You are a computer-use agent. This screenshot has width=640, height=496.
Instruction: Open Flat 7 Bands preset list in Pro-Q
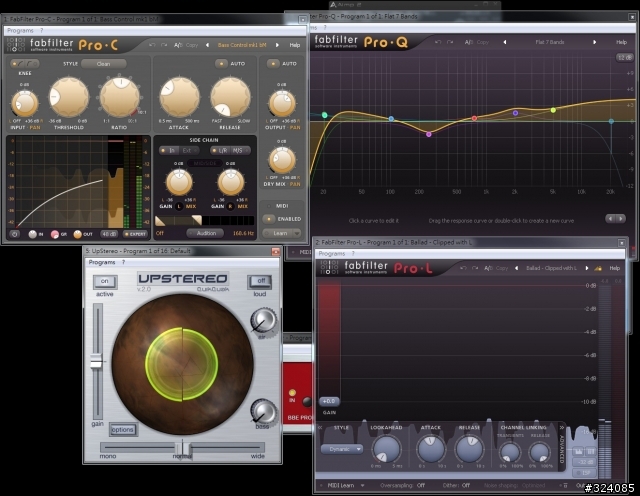click(549, 42)
